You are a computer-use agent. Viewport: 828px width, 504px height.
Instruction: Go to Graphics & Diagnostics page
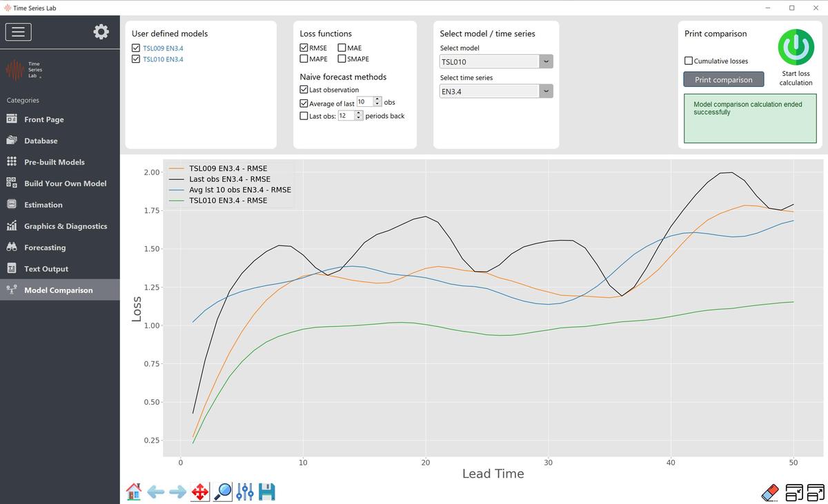coord(66,226)
